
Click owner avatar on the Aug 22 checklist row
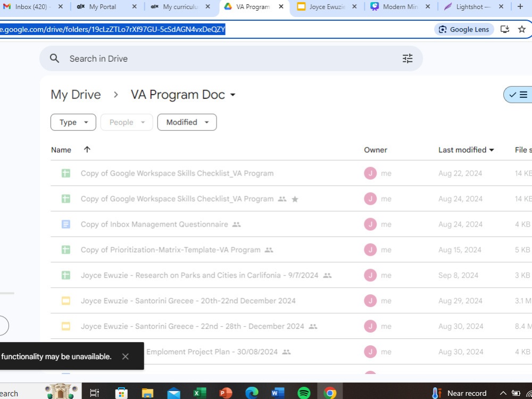[x=370, y=173]
